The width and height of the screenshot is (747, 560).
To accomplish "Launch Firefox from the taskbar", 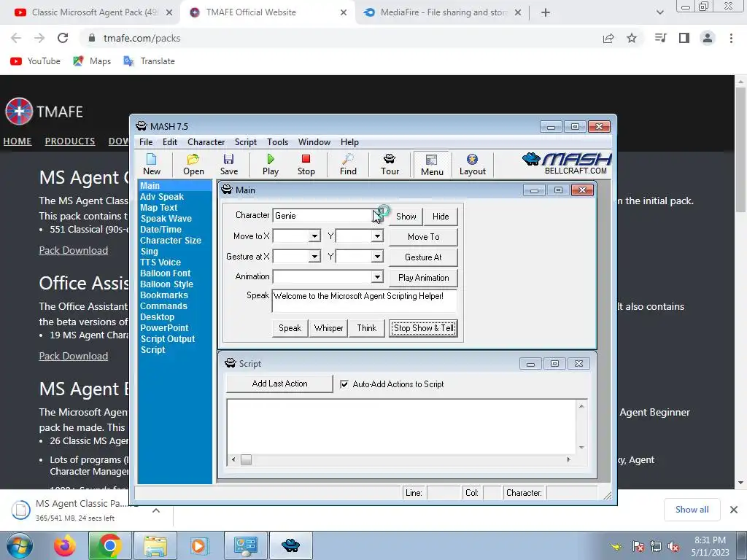I will pos(65,545).
